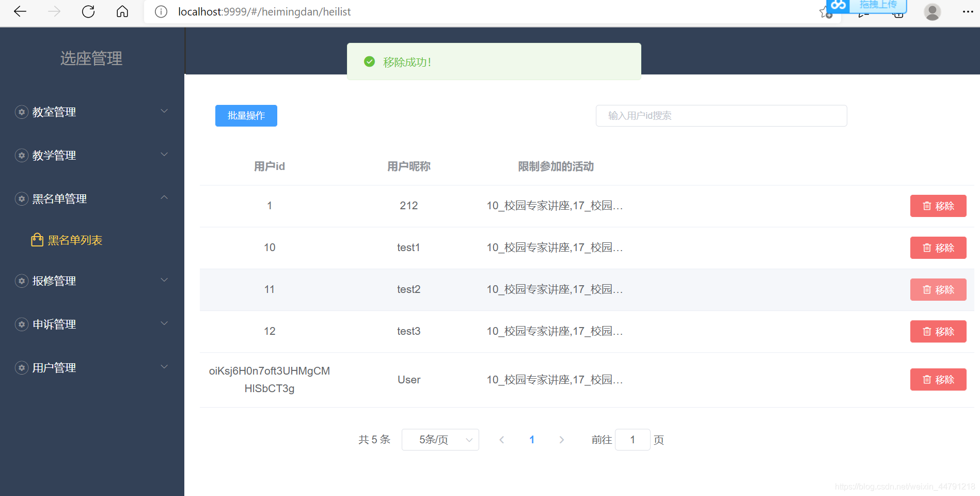This screenshot has height=496, width=980.
Task: Click the 用户昵称 column header
Action: click(x=409, y=166)
